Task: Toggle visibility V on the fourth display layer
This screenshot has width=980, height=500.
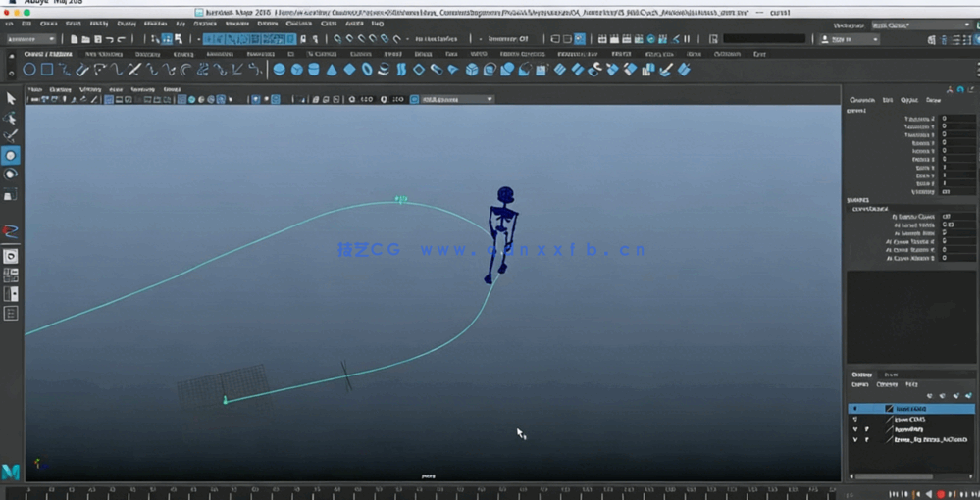Action: click(x=854, y=440)
